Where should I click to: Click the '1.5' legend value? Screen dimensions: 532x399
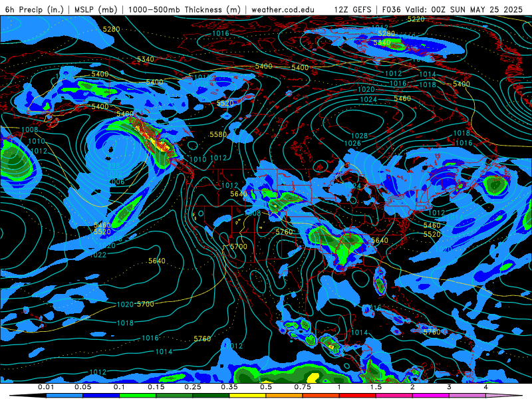click(x=376, y=387)
